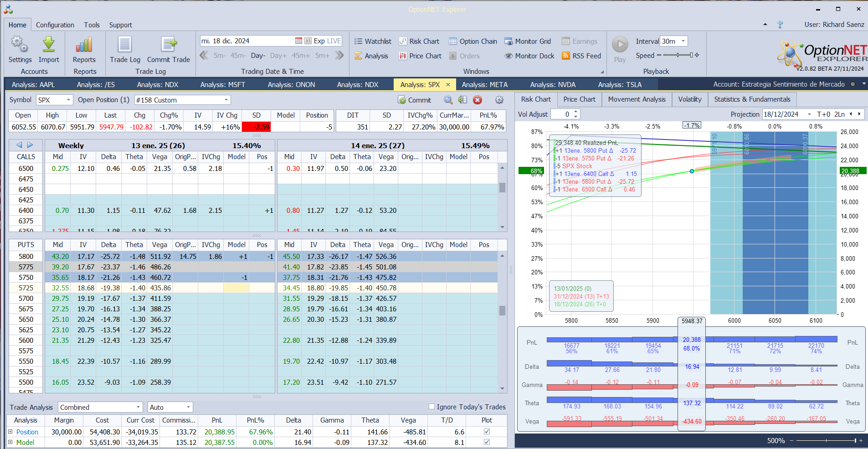Open analysis settings gear icon
Screen dimensions: 868x449
[499, 100]
